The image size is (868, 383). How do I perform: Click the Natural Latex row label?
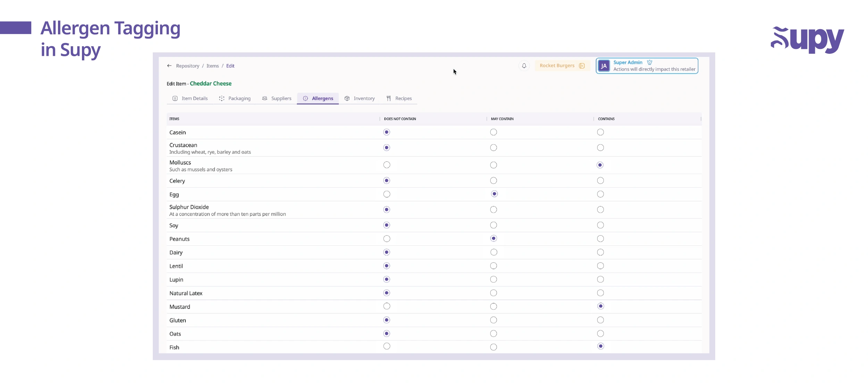186,293
